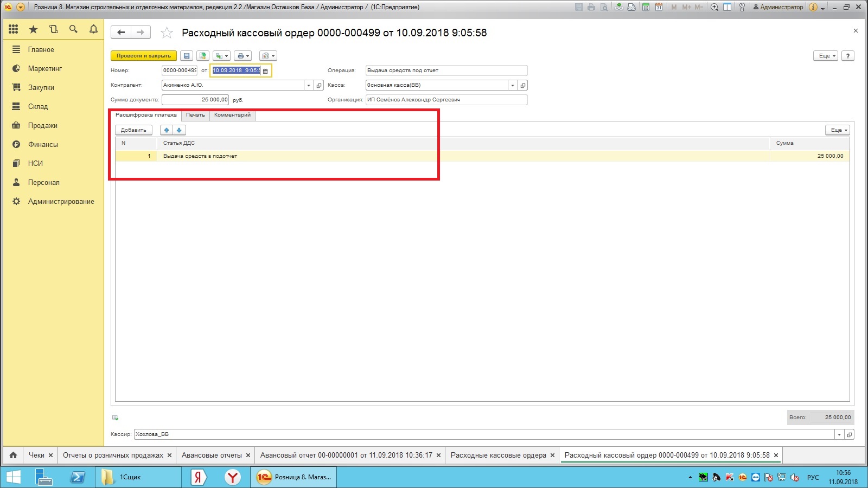The image size is (868, 488).
Task: Expand the Касса dropdown list
Action: [x=513, y=86]
